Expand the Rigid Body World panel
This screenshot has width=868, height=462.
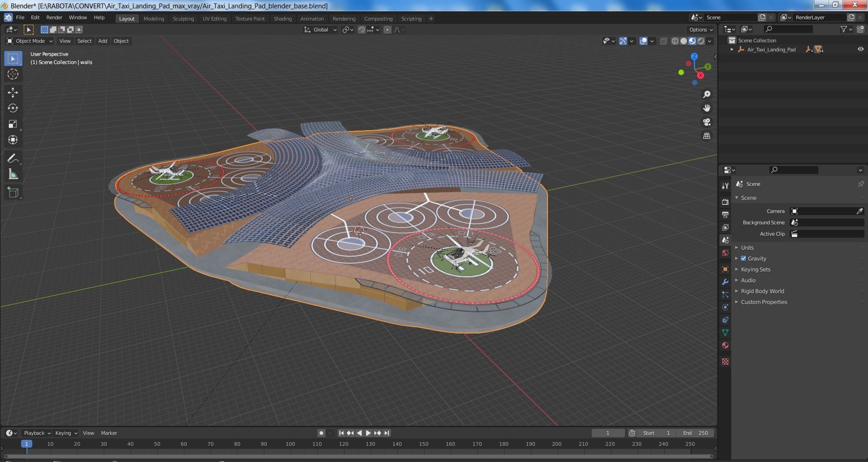tap(762, 291)
